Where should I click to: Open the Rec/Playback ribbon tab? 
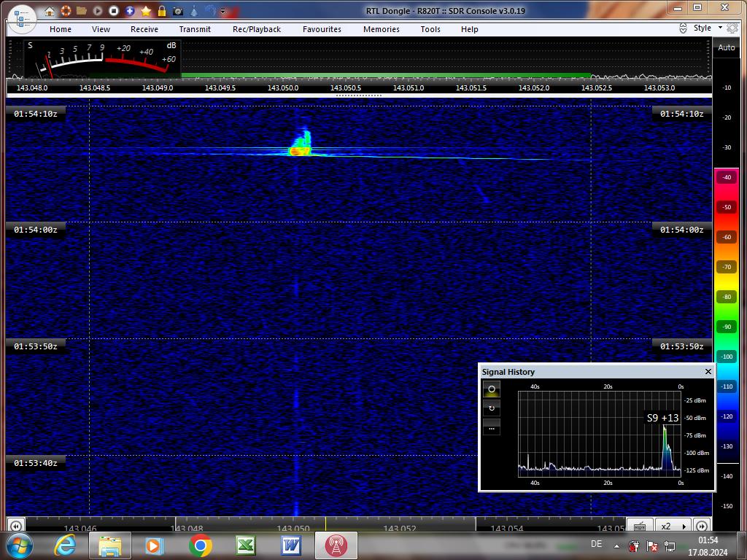tap(257, 29)
